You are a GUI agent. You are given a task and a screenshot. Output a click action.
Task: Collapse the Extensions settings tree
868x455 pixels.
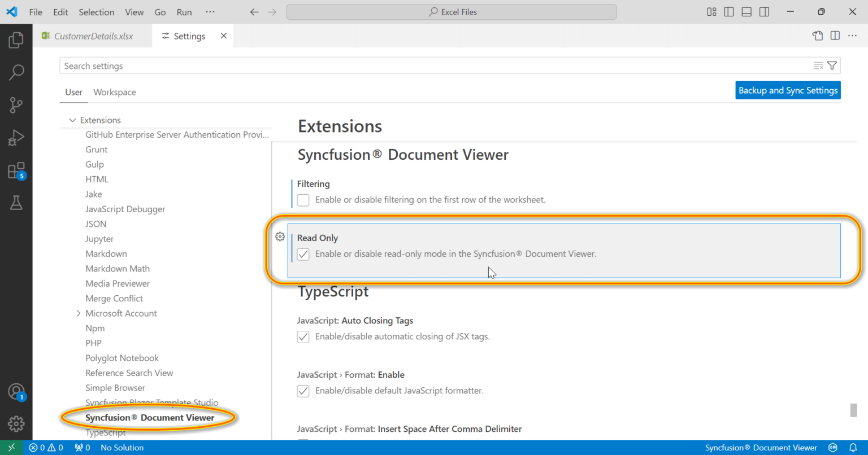tap(72, 120)
